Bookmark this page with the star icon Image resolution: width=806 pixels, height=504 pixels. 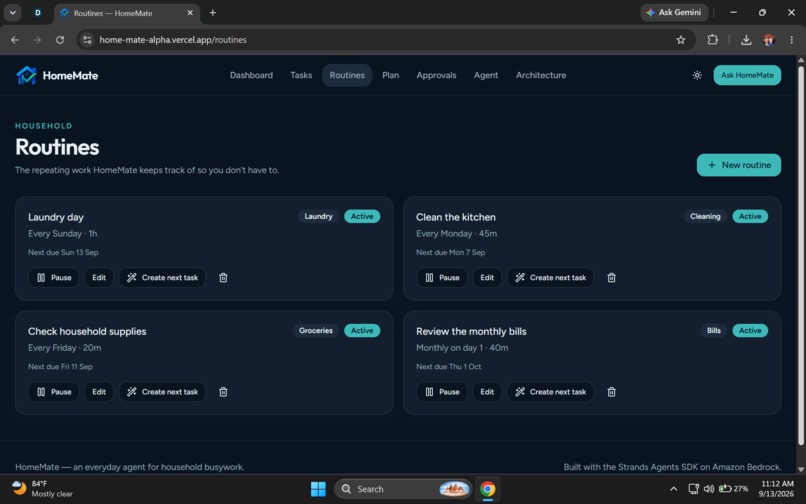(x=681, y=40)
